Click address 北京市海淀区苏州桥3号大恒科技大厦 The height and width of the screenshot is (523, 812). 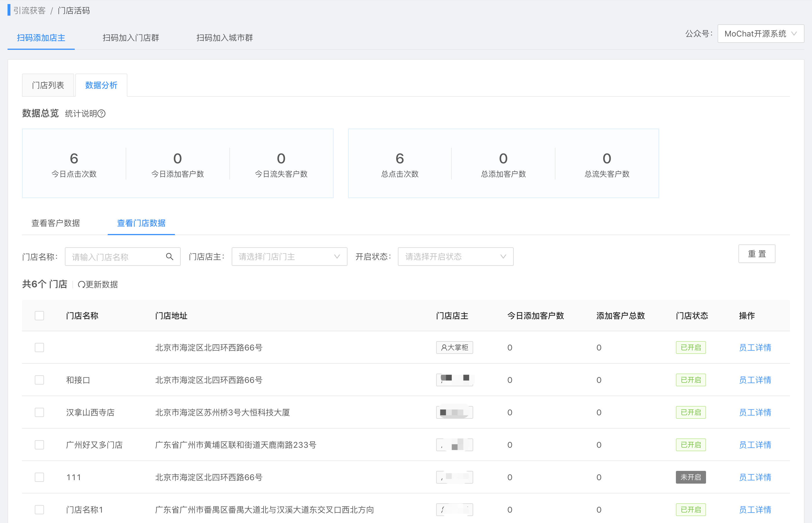pos(222,412)
